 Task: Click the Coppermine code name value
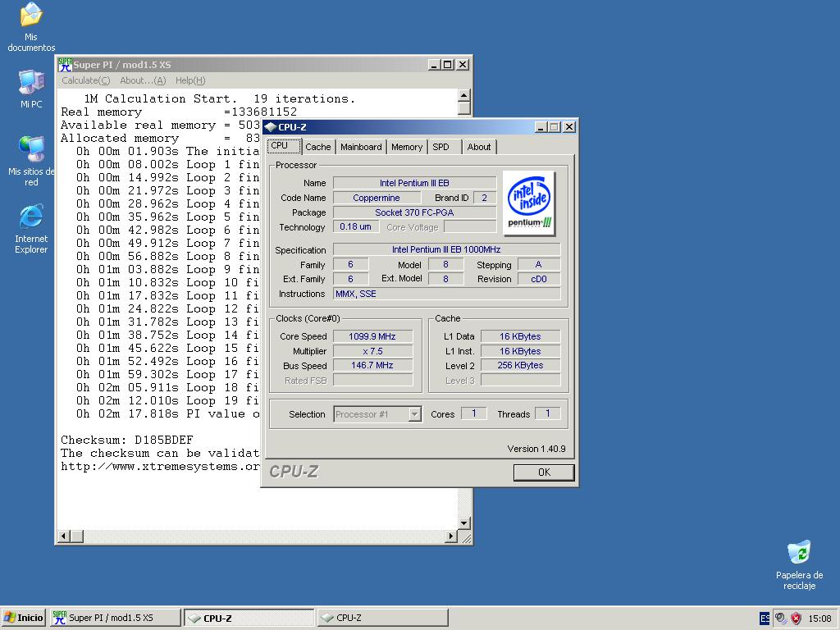[377, 198]
